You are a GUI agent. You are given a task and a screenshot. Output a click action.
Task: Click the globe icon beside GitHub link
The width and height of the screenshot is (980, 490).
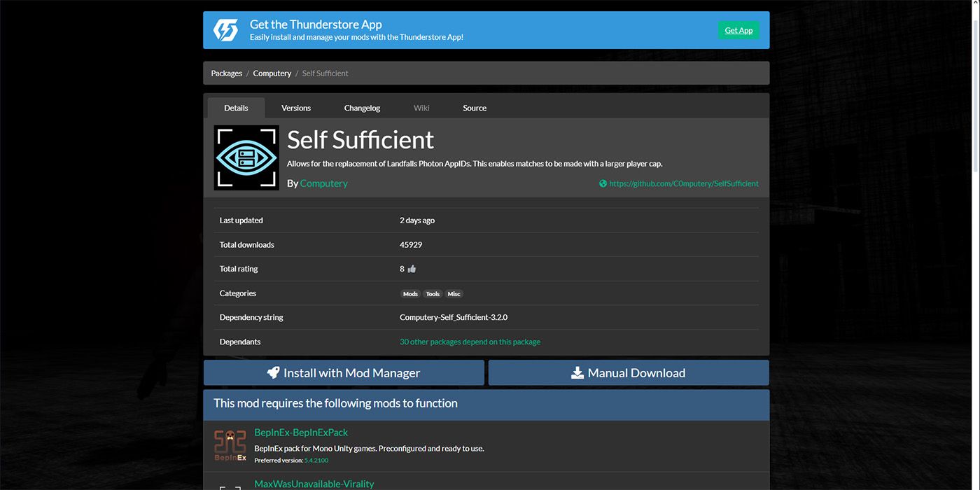(603, 183)
